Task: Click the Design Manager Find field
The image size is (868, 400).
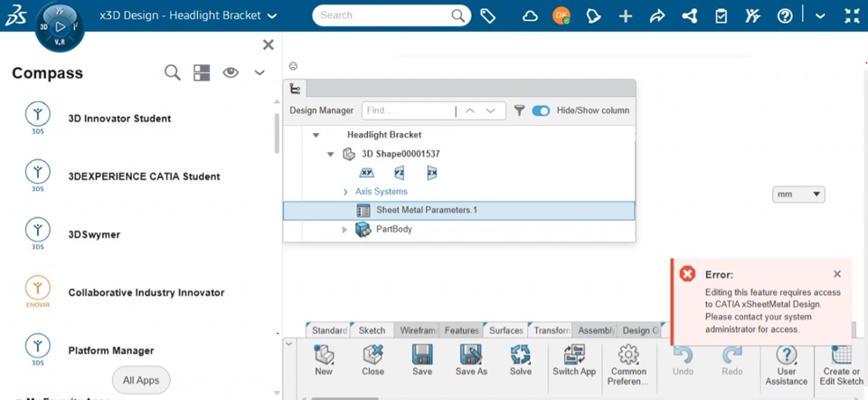Action: tap(409, 110)
